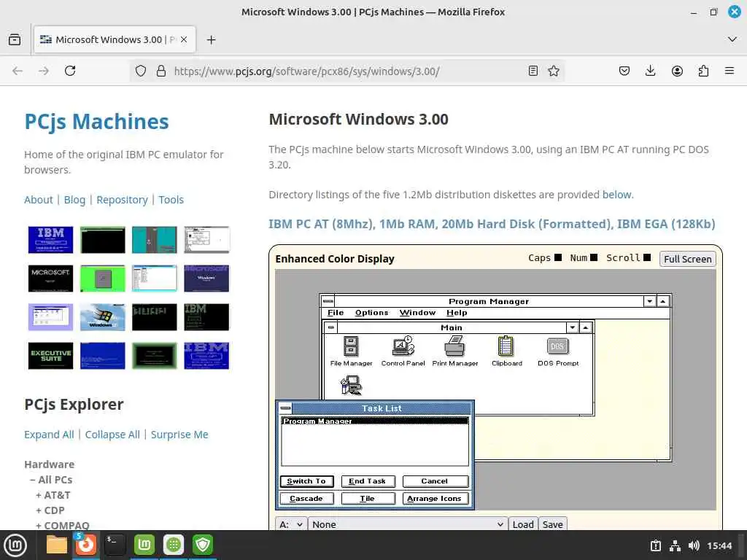
Task: Bookmark this page with the star
Action: coord(554,71)
